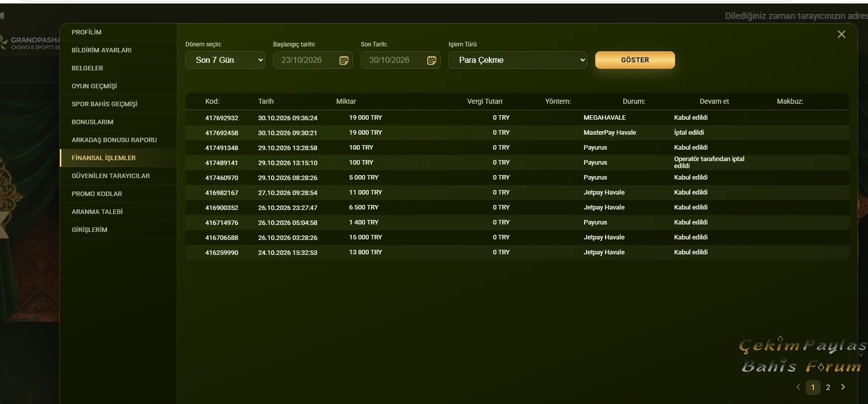Click transaction code 417692458
The image size is (868, 404).
click(x=222, y=133)
